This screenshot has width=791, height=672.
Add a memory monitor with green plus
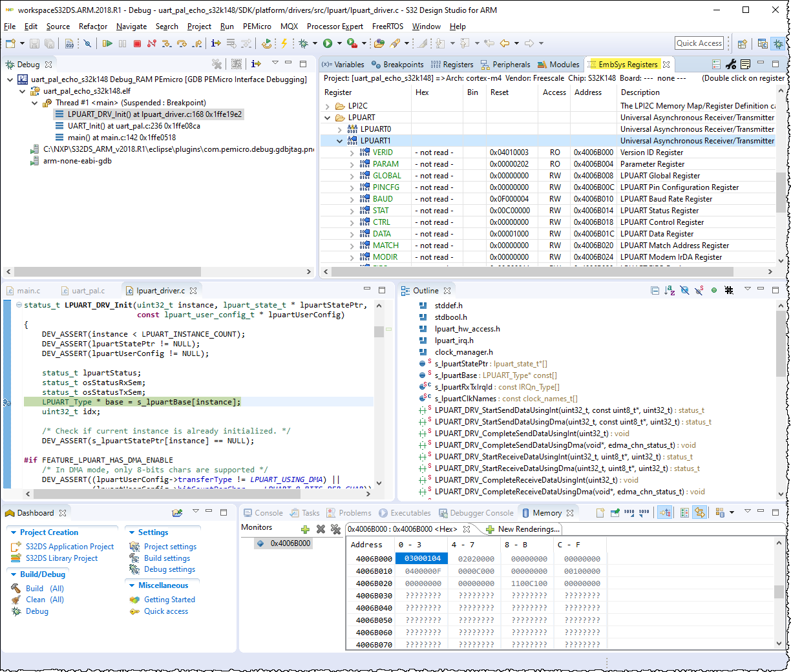pos(305,529)
